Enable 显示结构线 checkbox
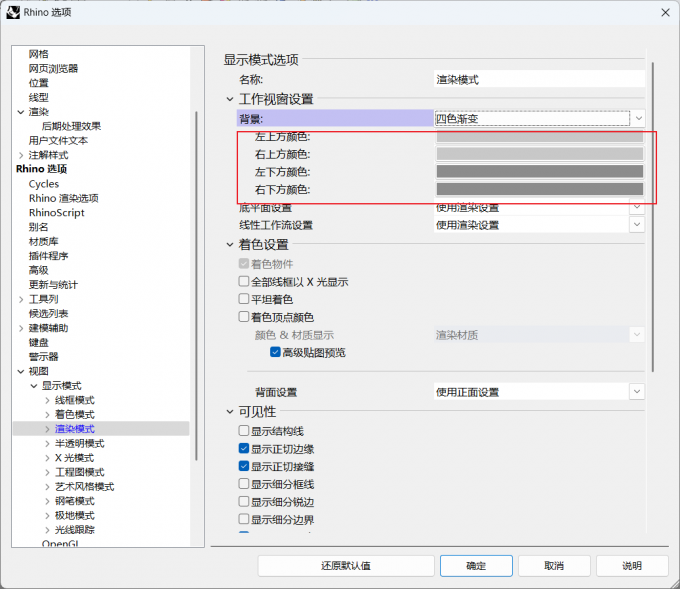 pyautogui.click(x=244, y=430)
